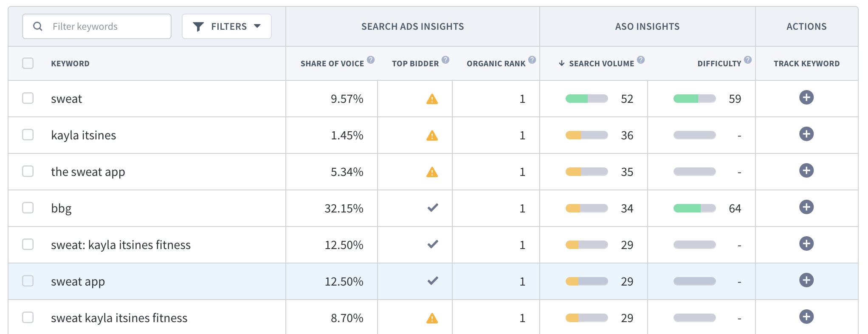This screenshot has height=334, width=868.
Task: Track 'sweat kayla itsines fitness' plus icon
Action: pos(806,317)
